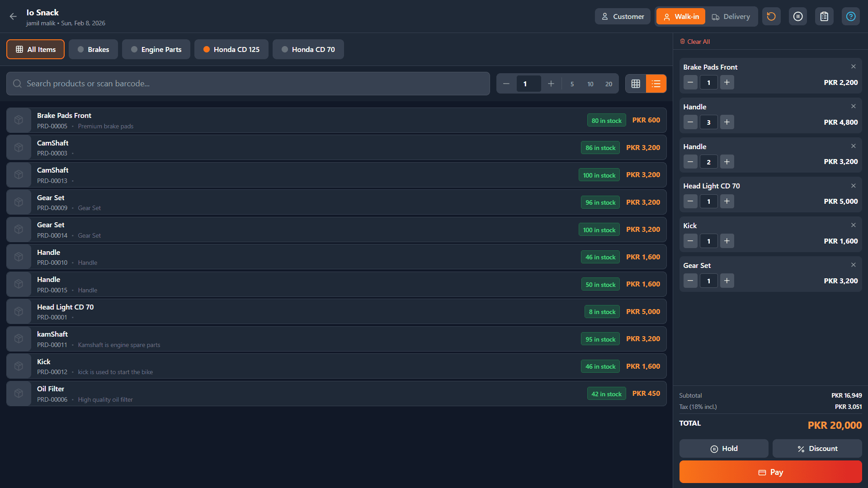
Task: Open the help question mark icon
Action: (x=850, y=17)
